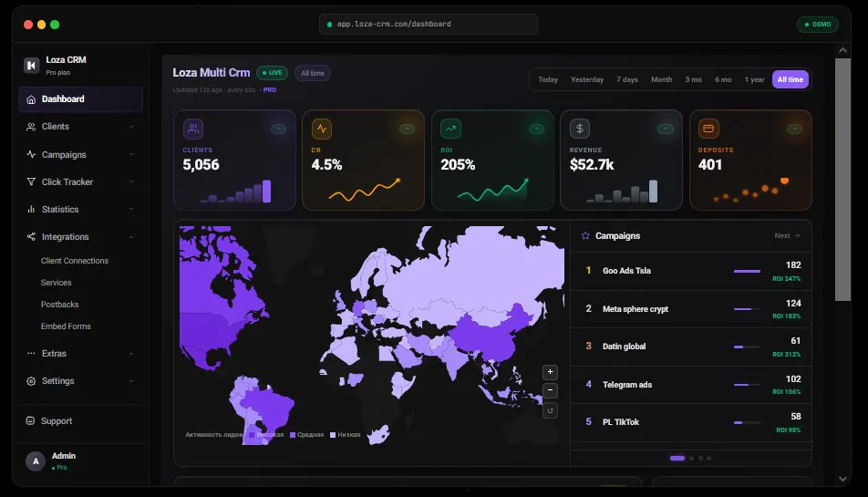Click the Goo Ads Tsla progress bar
This screenshot has height=497, width=868.
(747, 271)
